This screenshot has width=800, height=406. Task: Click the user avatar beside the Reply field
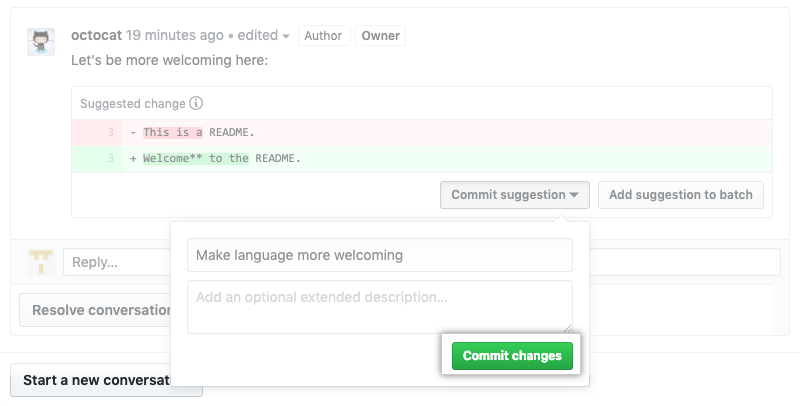(x=42, y=262)
